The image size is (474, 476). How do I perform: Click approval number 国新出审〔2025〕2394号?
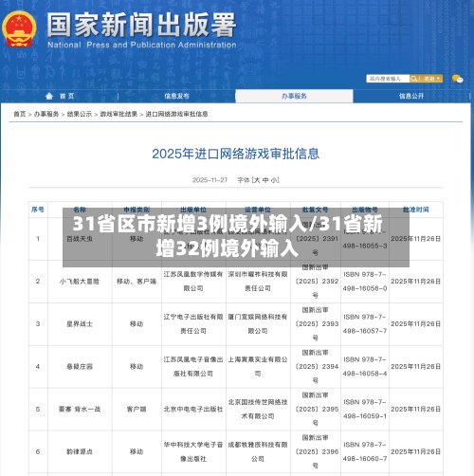tap(316, 367)
